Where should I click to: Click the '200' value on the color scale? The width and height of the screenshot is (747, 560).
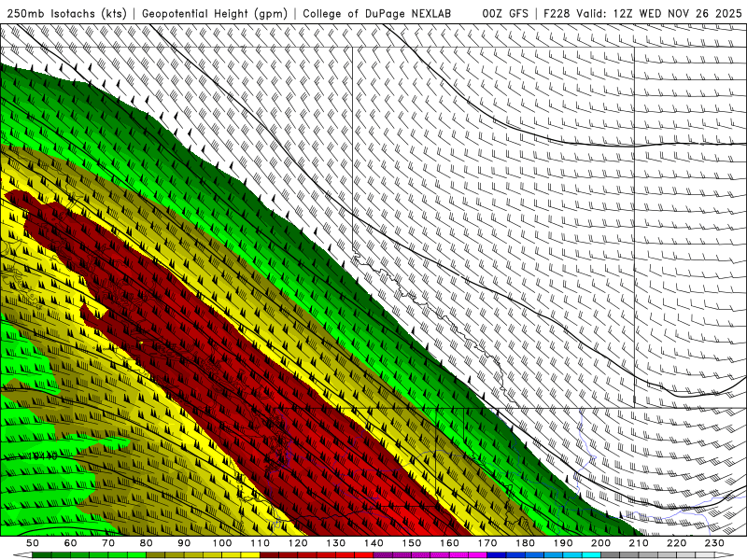click(x=600, y=543)
